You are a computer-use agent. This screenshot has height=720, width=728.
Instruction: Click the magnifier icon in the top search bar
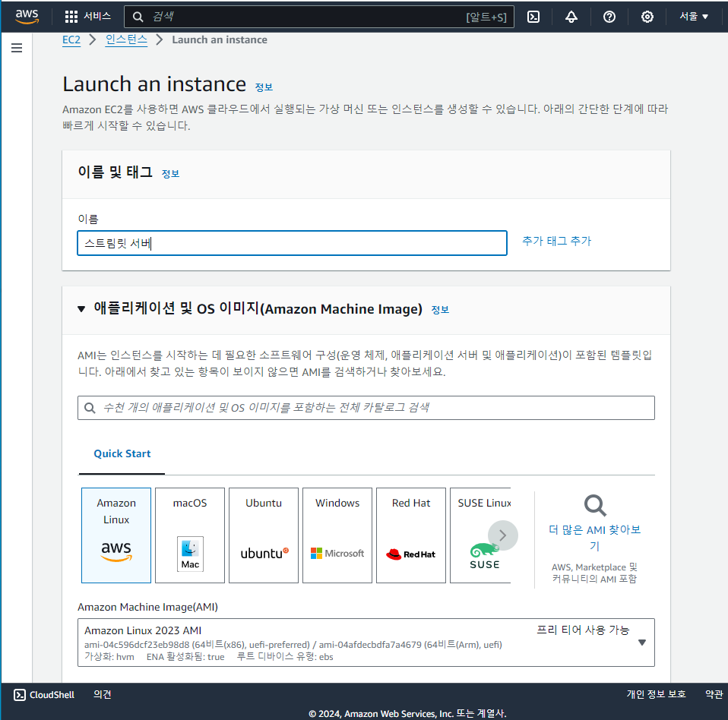(138, 17)
